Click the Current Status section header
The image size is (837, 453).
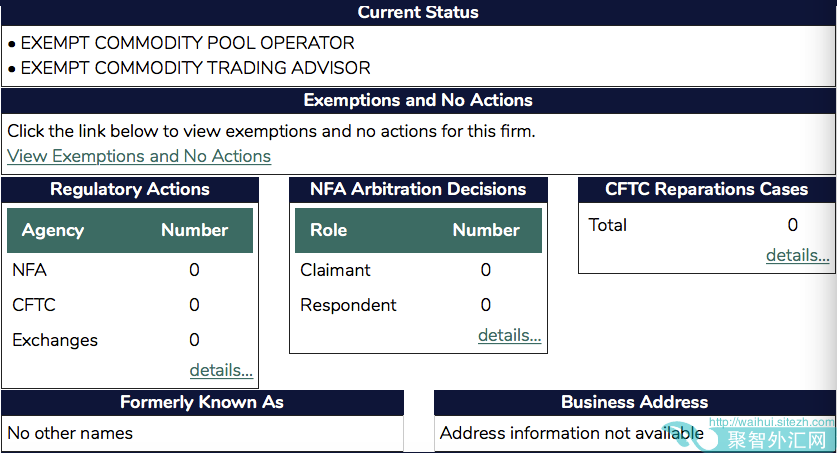[x=418, y=13]
